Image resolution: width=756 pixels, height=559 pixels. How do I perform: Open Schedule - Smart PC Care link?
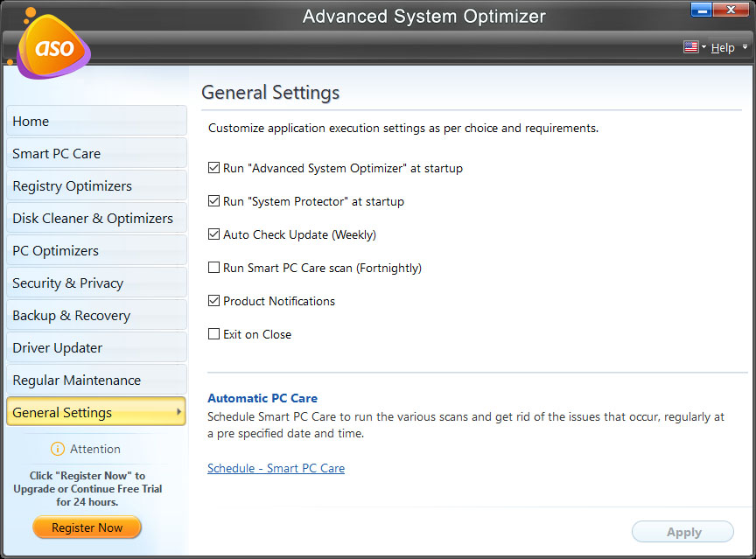coord(276,468)
